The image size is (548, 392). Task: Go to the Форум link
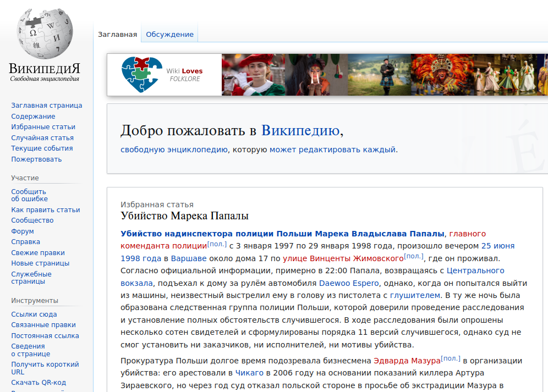tap(23, 231)
